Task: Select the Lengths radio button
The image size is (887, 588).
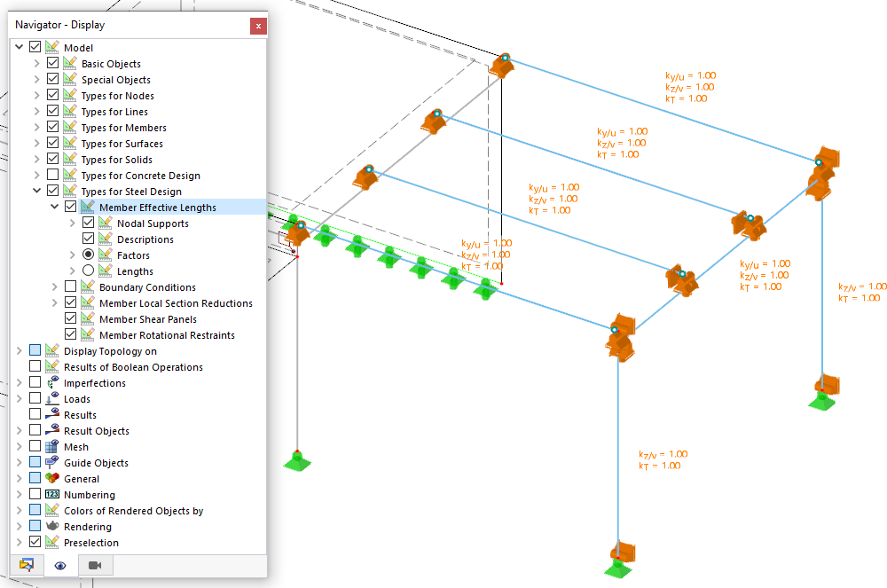Action: point(88,271)
